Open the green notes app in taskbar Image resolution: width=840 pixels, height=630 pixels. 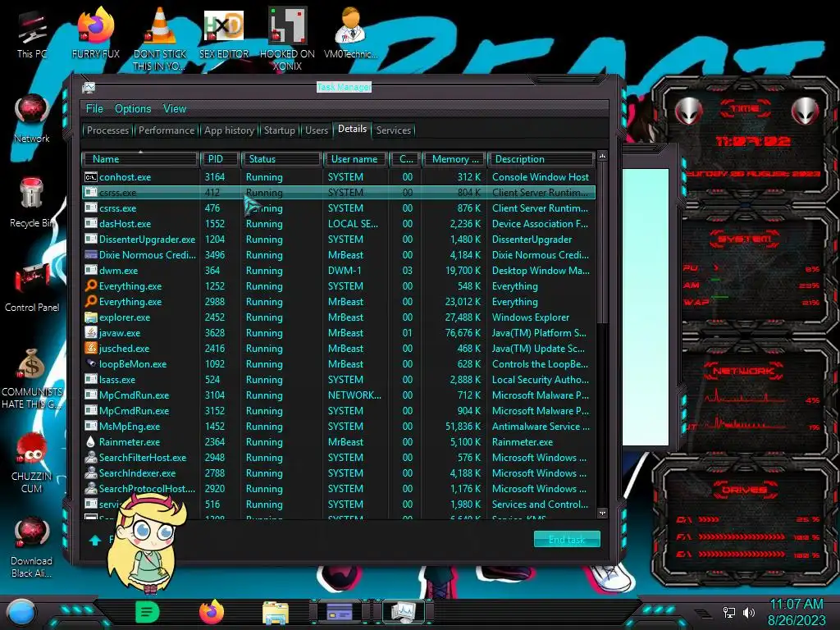(x=148, y=612)
